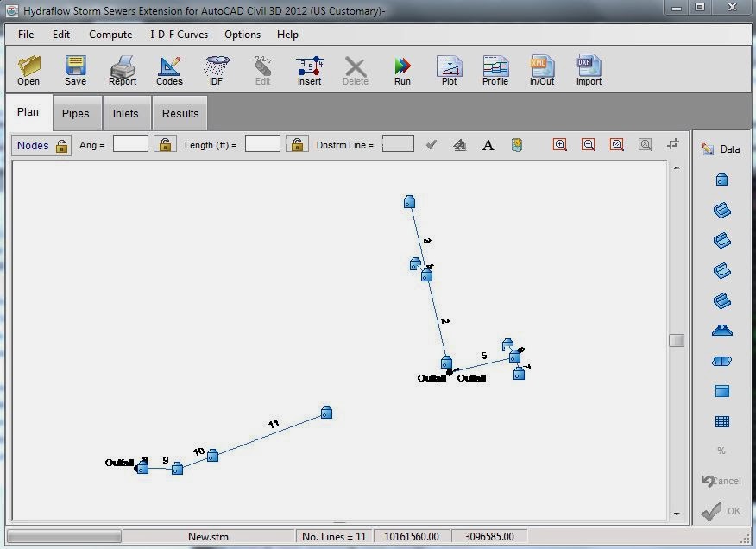Open the Compute menu
The height and width of the screenshot is (549, 756).
pyautogui.click(x=110, y=35)
